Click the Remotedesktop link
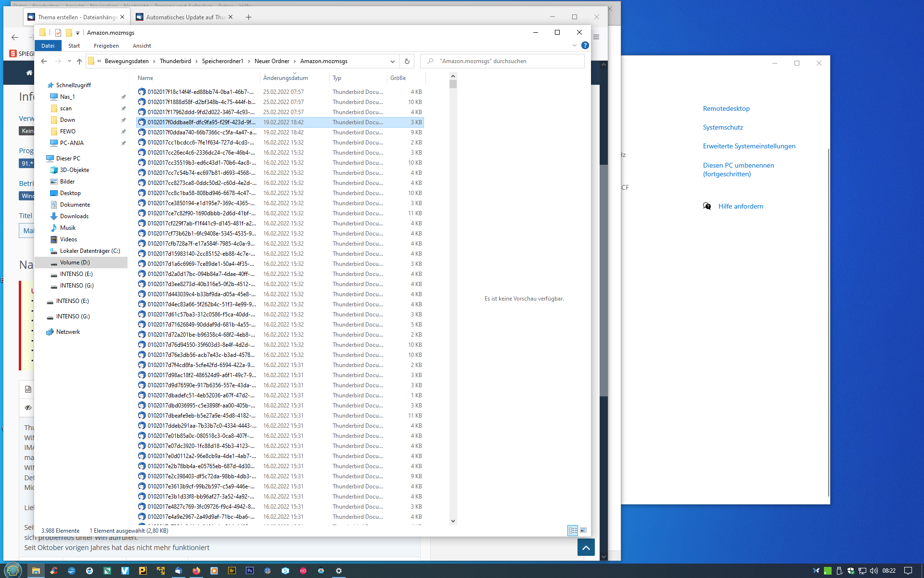924x578 pixels. coord(726,108)
